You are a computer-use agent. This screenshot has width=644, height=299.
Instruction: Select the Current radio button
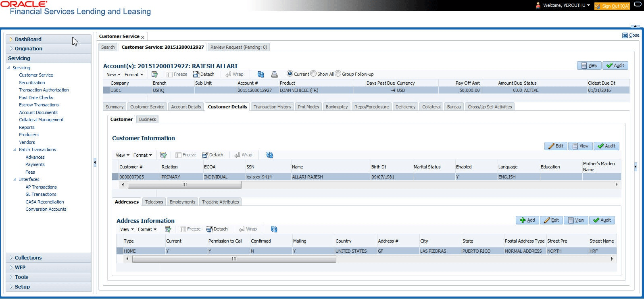coord(290,74)
